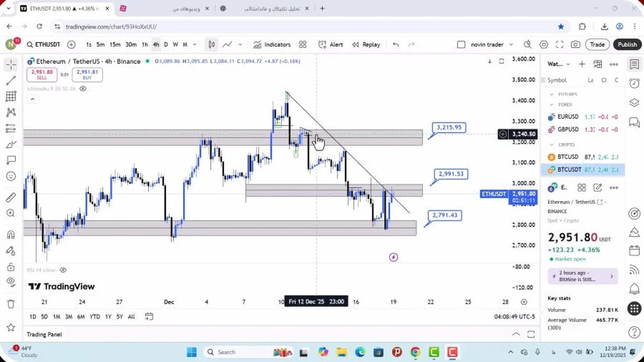
Task: Open the Indicators dialog
Action: coord(272,45)
